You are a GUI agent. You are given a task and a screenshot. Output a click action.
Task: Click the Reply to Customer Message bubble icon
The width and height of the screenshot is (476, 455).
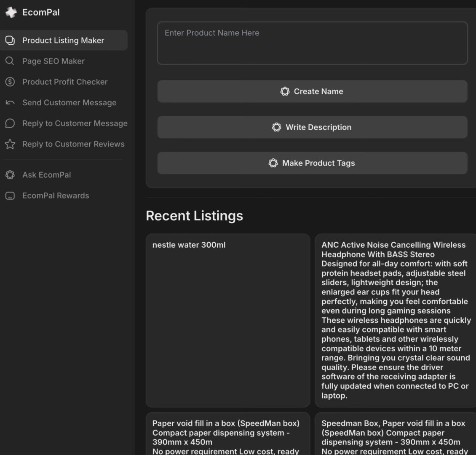10,123
